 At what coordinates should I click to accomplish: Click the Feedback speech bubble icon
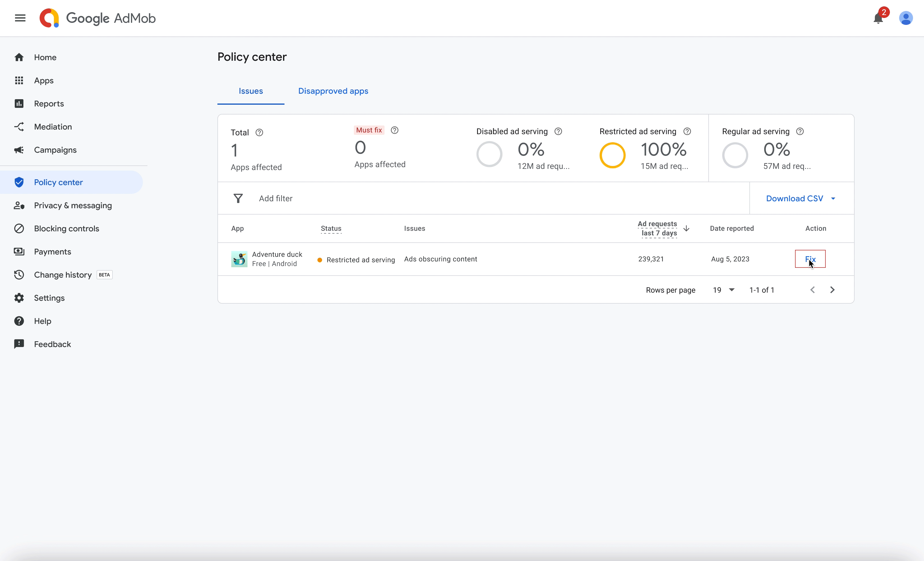coord(19,344)
